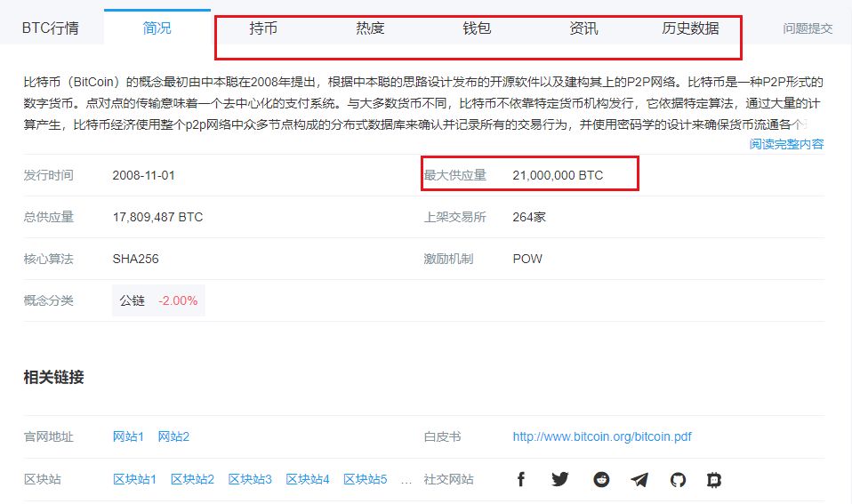
Task: Open the Twitter social icon
Action: (x=560, y=479)
